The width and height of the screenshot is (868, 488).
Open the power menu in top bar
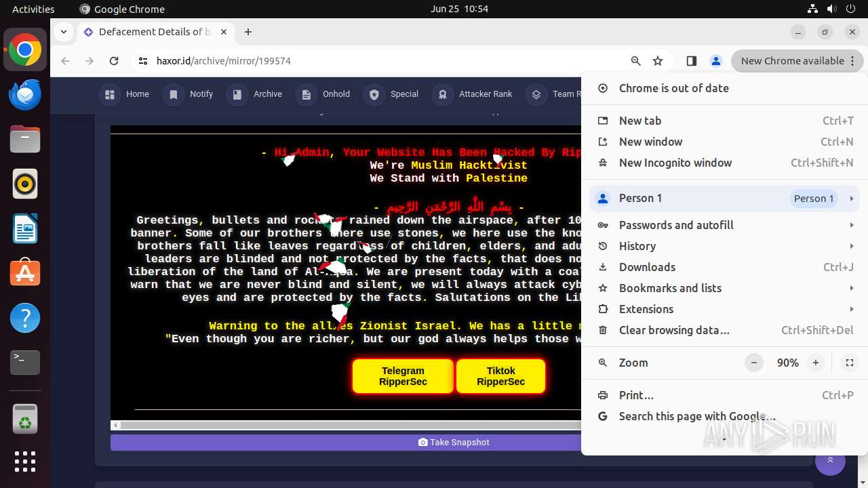coord(850,9)
